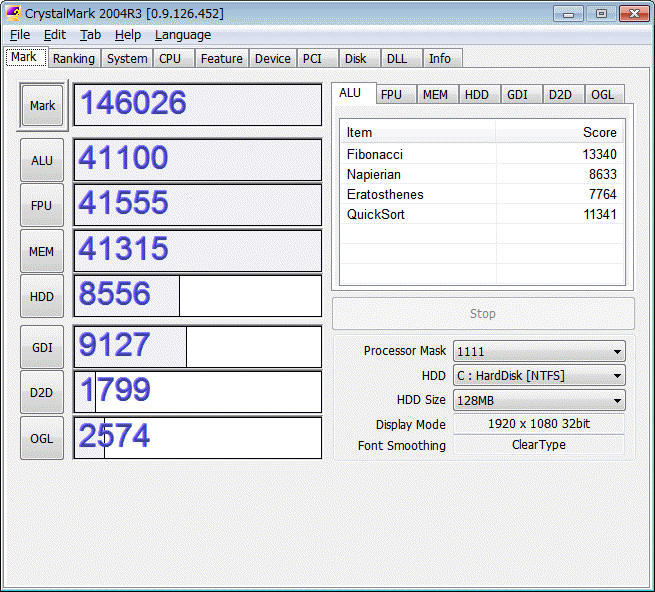Close the CrystalMark window
The width and height of the screenshot is (655, 592).
click(x=634, y=14)
